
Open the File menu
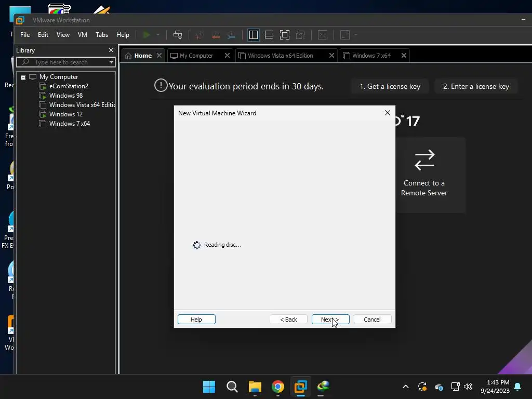coord(25,35)
